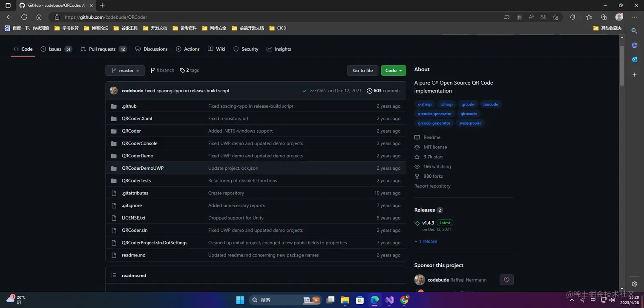The height and width of the screenshot is (308, 644).
Task: Open the QRCoderDemoUWP folder
Action: pos(143,168)
